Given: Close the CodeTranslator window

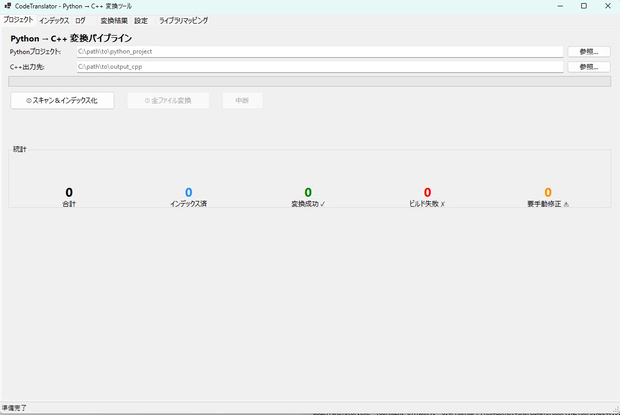Looking at the screenshot, I should (608, 6).
